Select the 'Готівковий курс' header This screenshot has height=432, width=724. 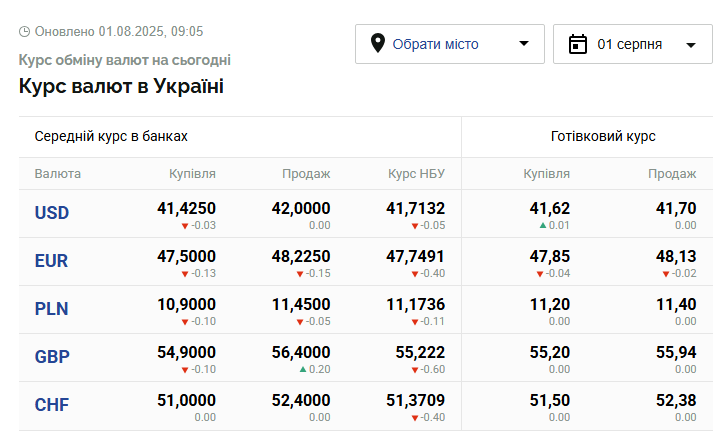coord(603,136)
